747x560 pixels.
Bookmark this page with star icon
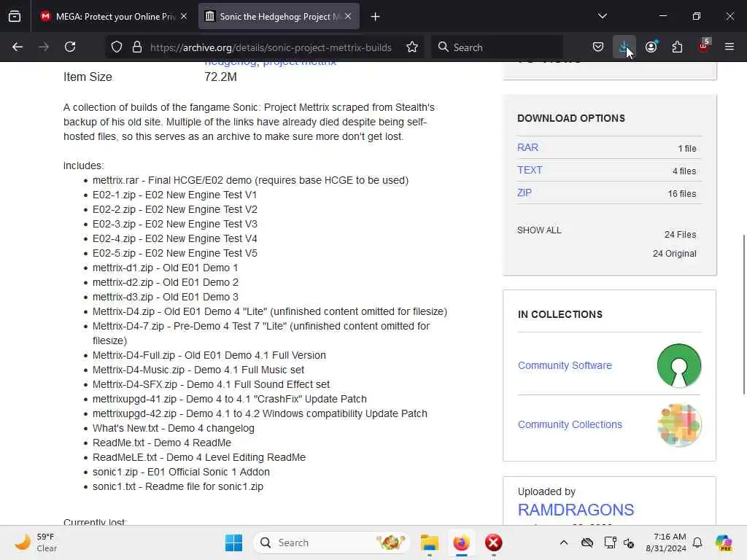[x=412, y=47]
